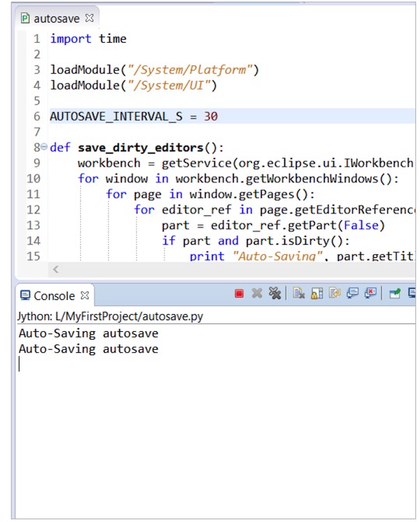
Task: Close the autosave editor tab
Action: 90,18
